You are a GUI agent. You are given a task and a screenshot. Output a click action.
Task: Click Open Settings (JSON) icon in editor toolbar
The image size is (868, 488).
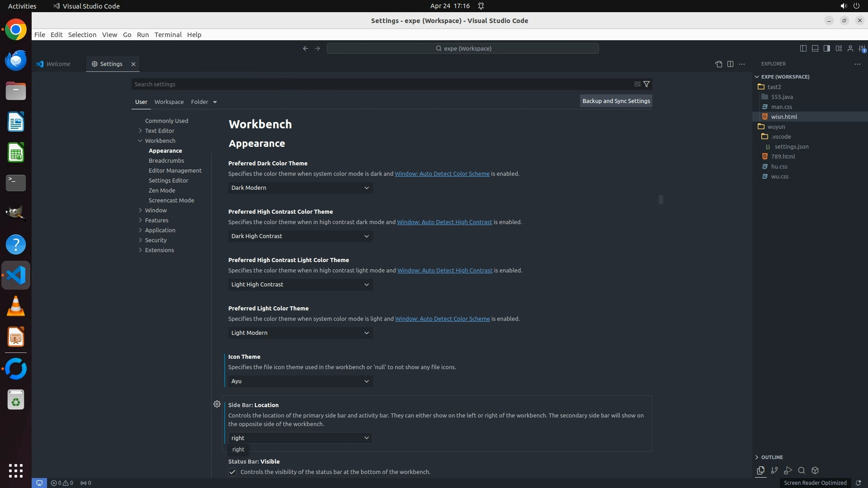point(718,64)
